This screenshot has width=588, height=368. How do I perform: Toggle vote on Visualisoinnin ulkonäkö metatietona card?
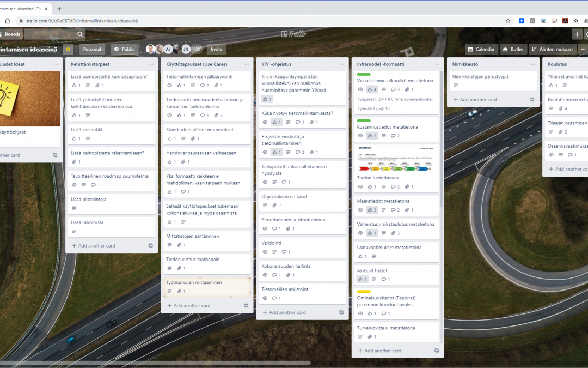click(372, 89)
